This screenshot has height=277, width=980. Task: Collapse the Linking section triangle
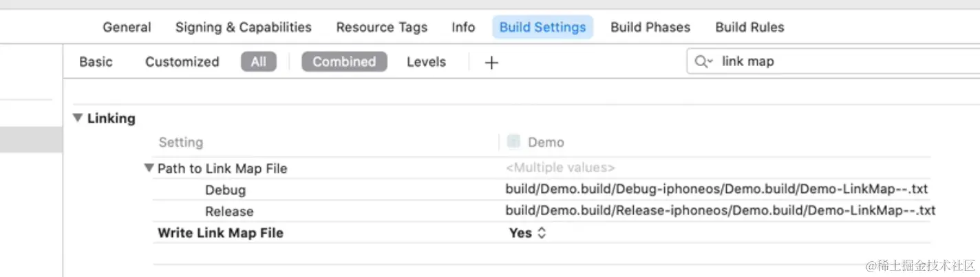(78, 119)
